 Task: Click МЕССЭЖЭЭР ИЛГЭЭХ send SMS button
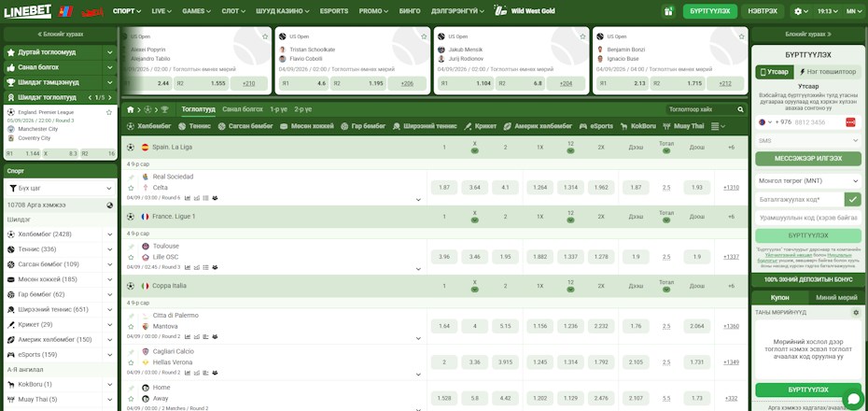click(x=808, y=159)
